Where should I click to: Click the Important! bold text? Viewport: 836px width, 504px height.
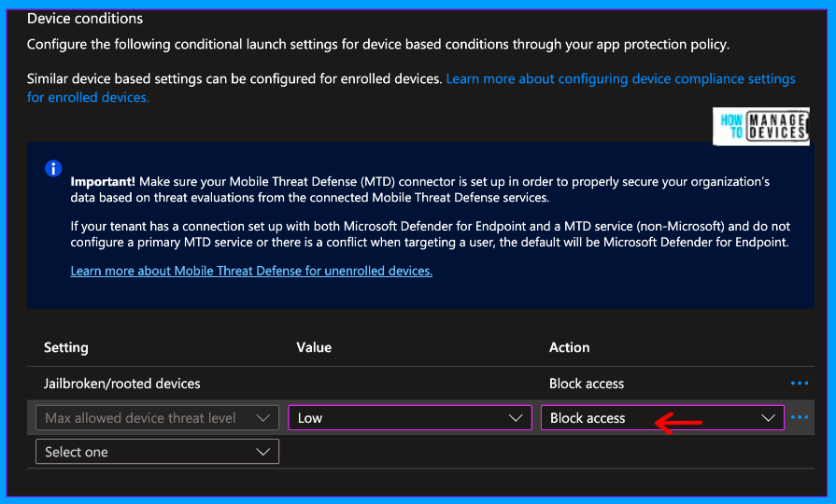(x=103, y=182)
